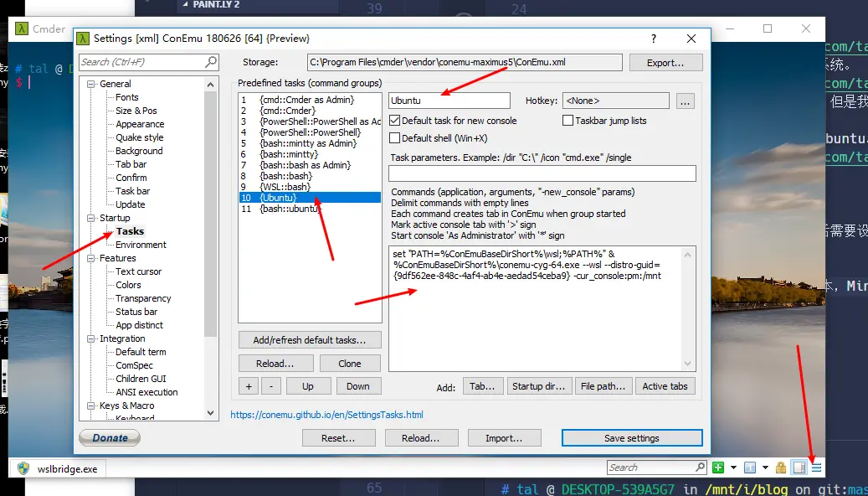Close the Settings dialog with X
Image resolution: width=868 pixels, height=496 pixels.
click(691, 39)
